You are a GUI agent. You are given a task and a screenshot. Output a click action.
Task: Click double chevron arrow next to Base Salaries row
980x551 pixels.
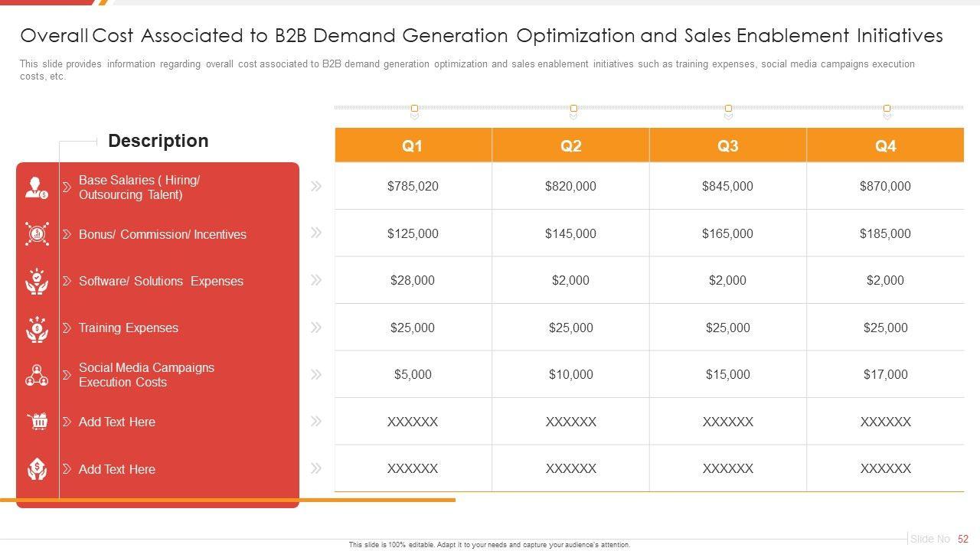coord(315,186)
